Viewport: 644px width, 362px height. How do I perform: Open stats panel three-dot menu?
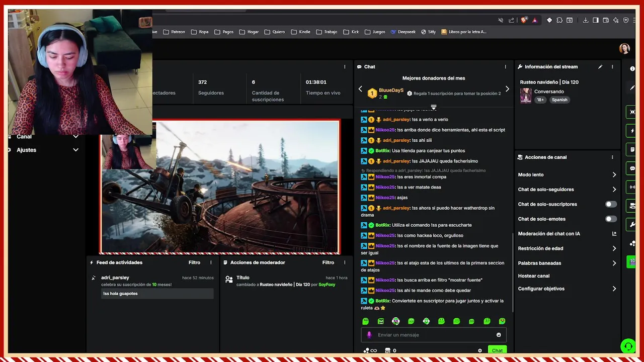click(345, 67)
